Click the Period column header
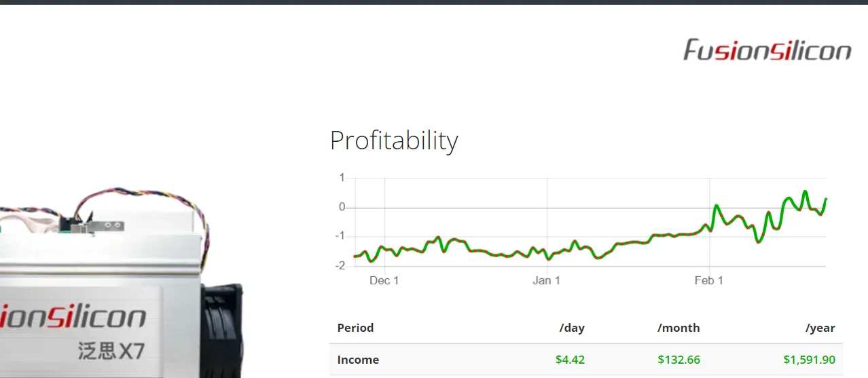Image resolution: width=868 pixels, height=378 pixels. coord(355,328)
